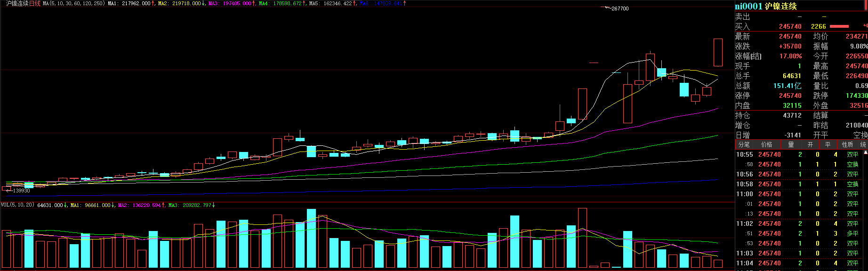Click the red buy-volume bar beside 2266
This screenshot has width=868, height=271.
pyautogui.click(x=839, y=26)
